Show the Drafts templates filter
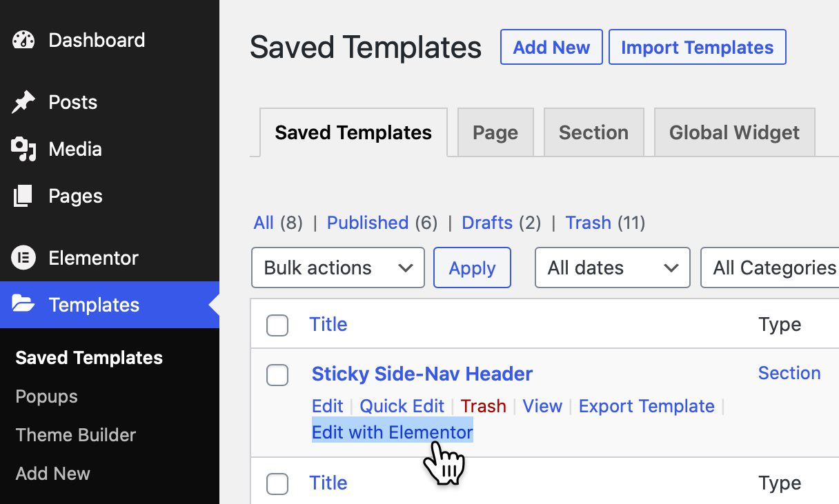839x504 pixels. tap(487, 223)
